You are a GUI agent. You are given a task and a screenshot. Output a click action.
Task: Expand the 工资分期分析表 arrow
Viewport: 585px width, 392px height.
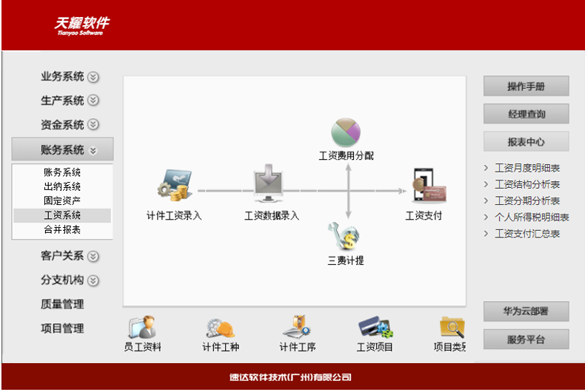click(486, 201)
